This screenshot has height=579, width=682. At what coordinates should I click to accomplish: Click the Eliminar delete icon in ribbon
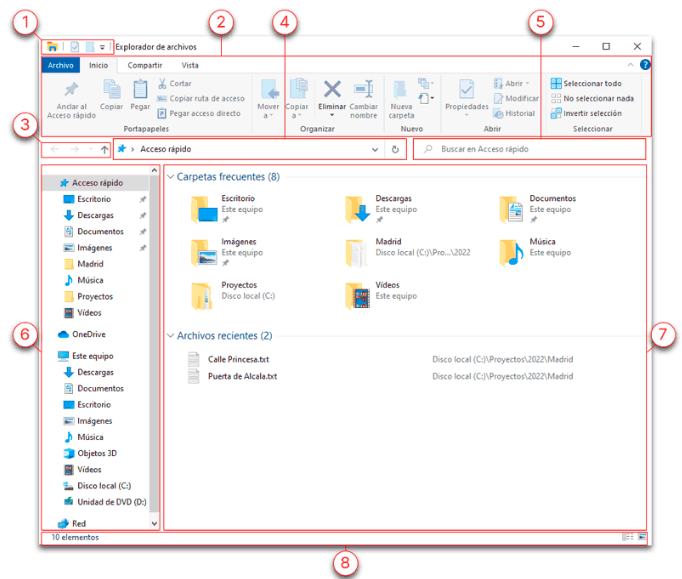coord(332,90)
